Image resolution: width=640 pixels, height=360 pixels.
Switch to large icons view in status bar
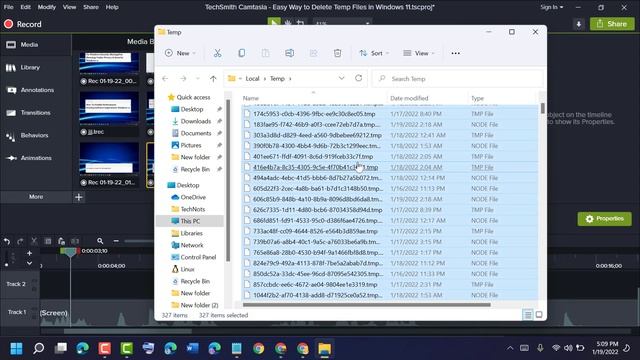click(539, 315)
